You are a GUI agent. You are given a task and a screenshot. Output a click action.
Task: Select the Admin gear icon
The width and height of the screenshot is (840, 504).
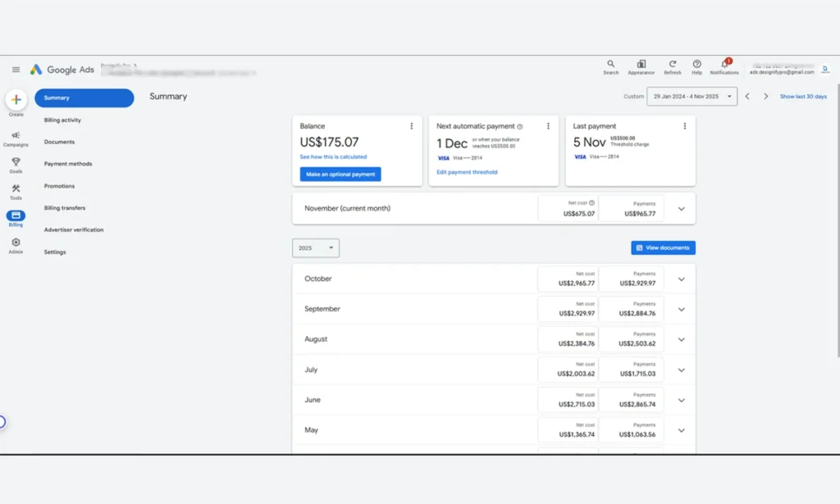pyautogui.click(x=16, y=243)
